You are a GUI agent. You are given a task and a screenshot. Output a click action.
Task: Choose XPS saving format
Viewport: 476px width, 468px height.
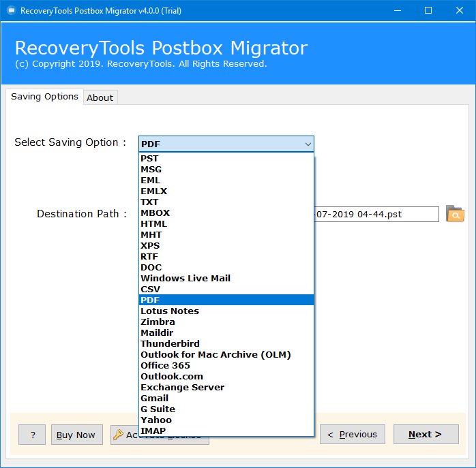coord(226,246)
